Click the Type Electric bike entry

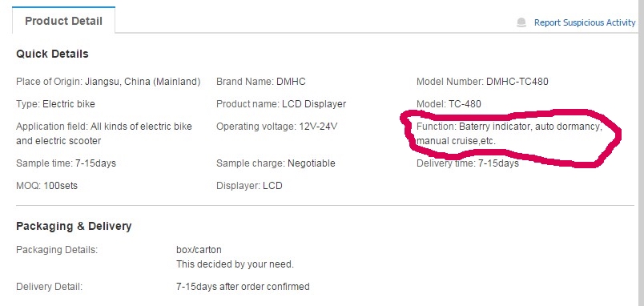click(x=55, y=104)
